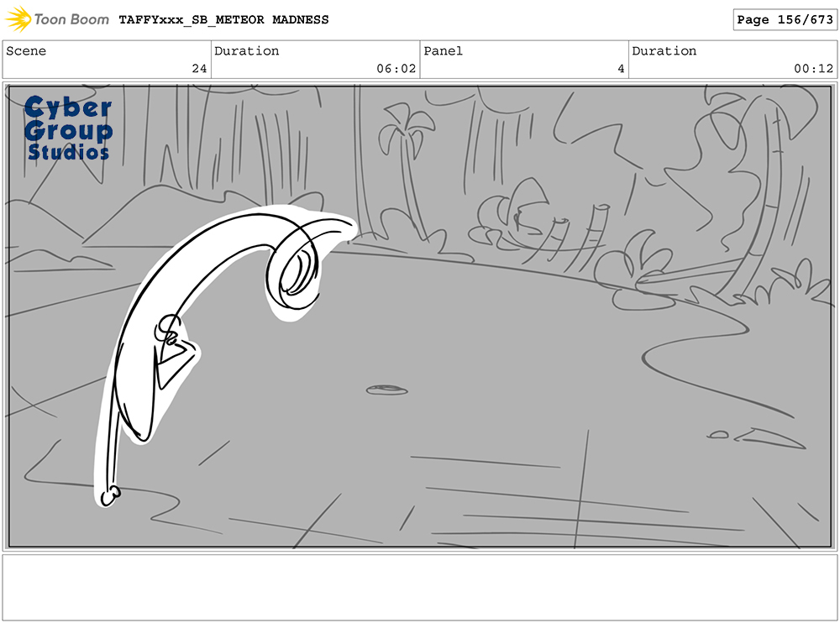Select the title TAFFYxxx_SB_METEOR MADNESS

click(x=223, y=20)
